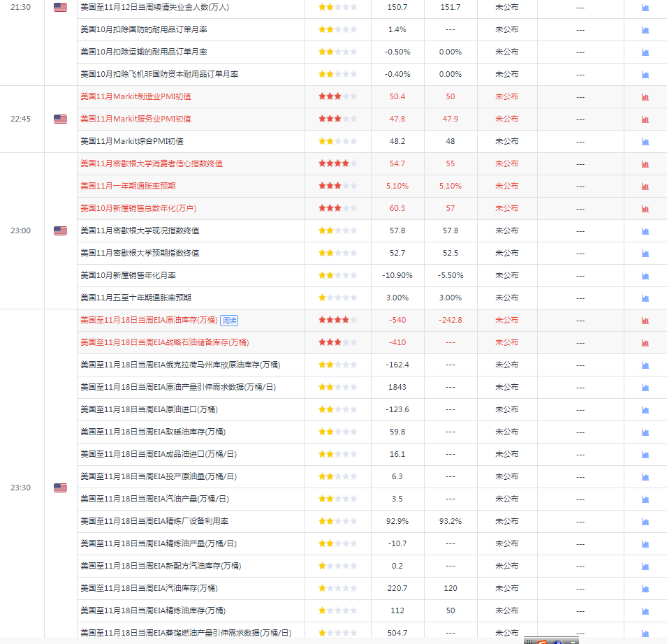Select 美国11月Markit综合PMI初值 text
Screen dimensions: 667x644
coord(132,141)
